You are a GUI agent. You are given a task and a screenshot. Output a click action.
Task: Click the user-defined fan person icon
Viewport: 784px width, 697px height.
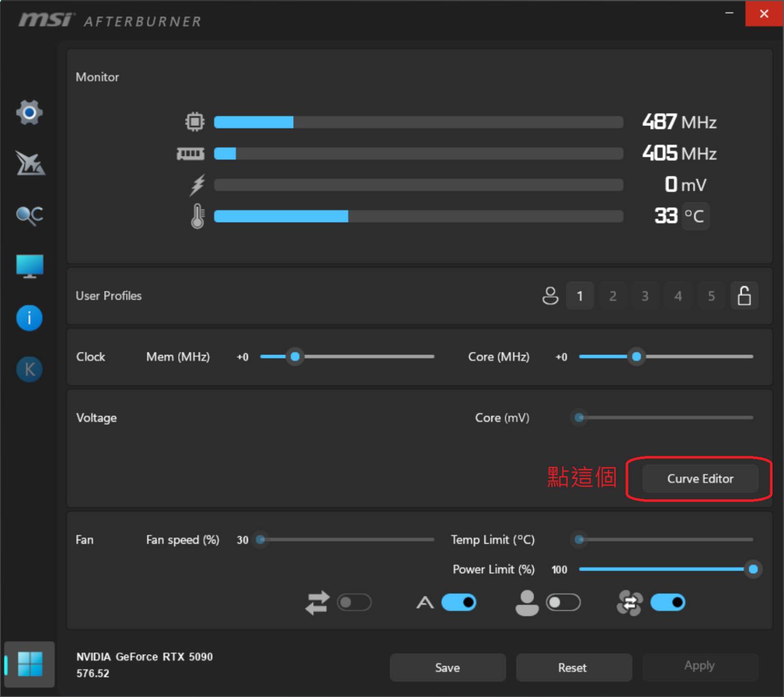coord(527,603)
